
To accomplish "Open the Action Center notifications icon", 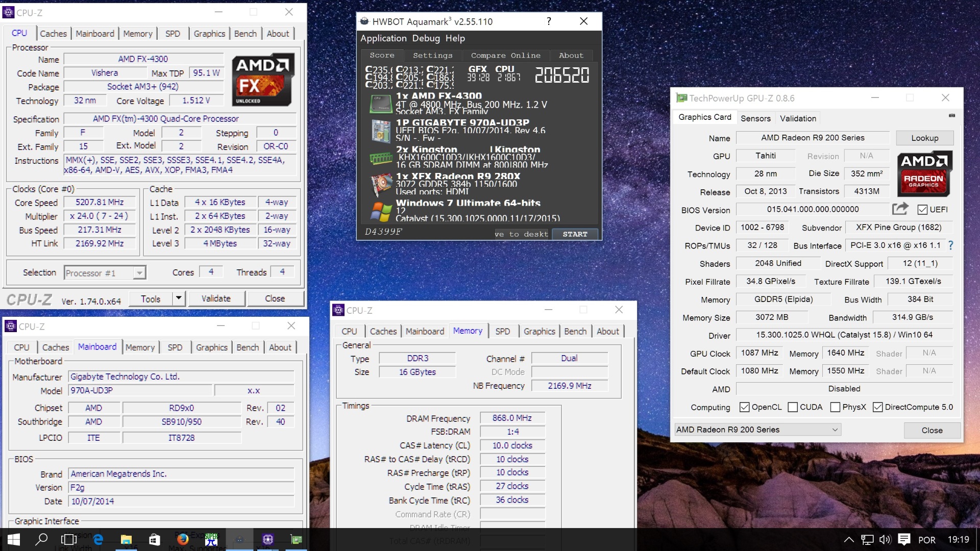I will click(904, 539).
